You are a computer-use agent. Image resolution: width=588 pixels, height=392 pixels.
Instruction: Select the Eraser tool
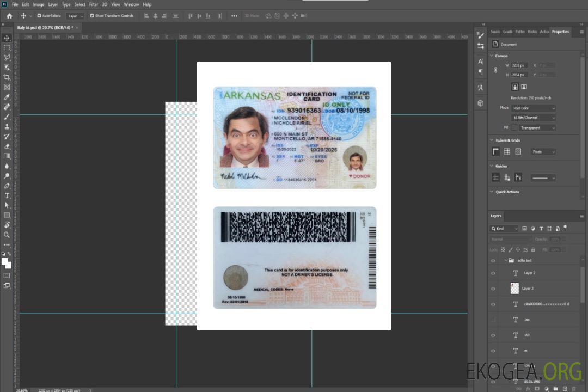point(7,146)
